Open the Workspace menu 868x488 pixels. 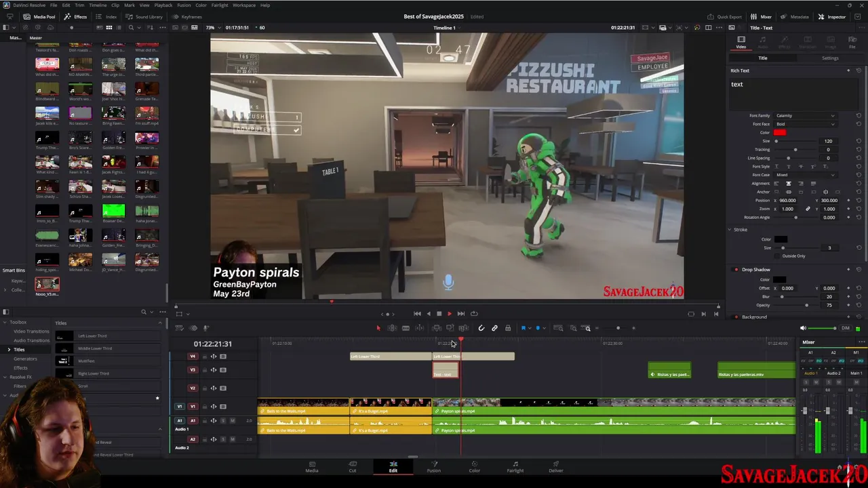244,5
